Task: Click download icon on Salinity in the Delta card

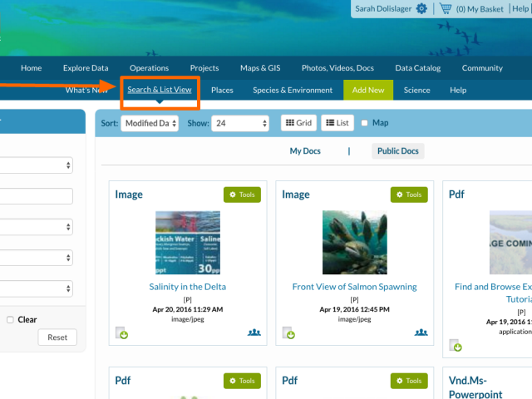Action: tap(121, 332)
